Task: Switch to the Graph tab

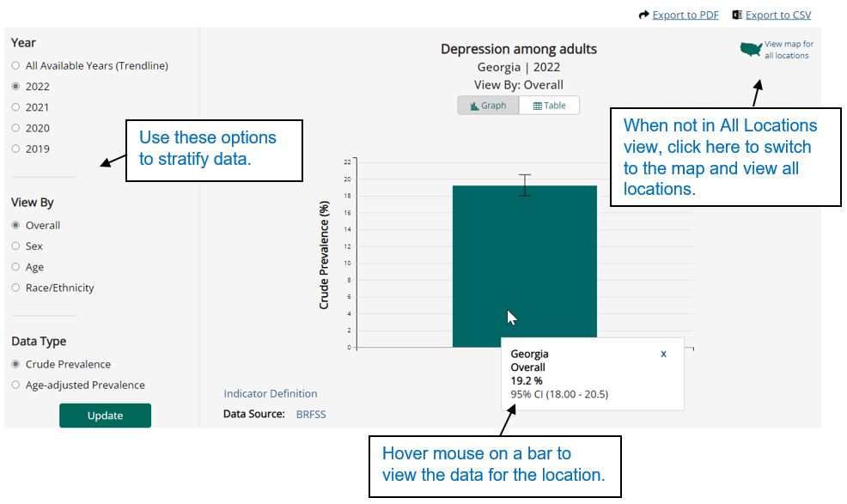Action: (x=488, y=105)
